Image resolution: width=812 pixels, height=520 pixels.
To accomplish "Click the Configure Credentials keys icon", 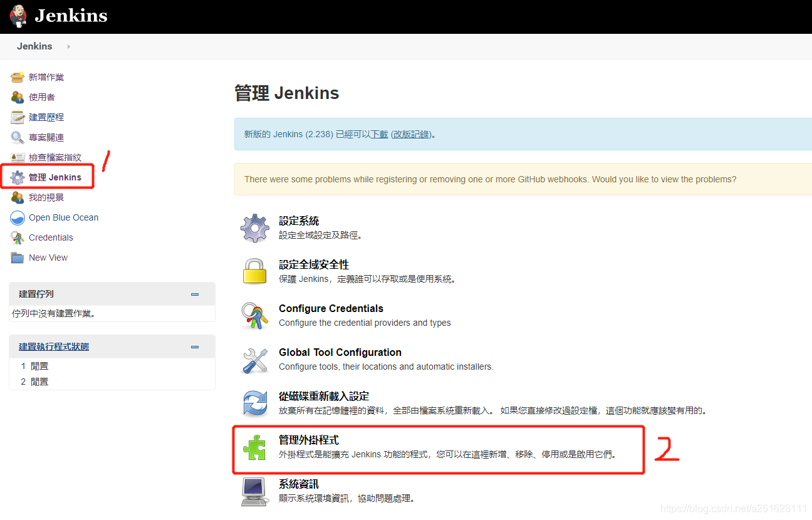I will (255, 316).
